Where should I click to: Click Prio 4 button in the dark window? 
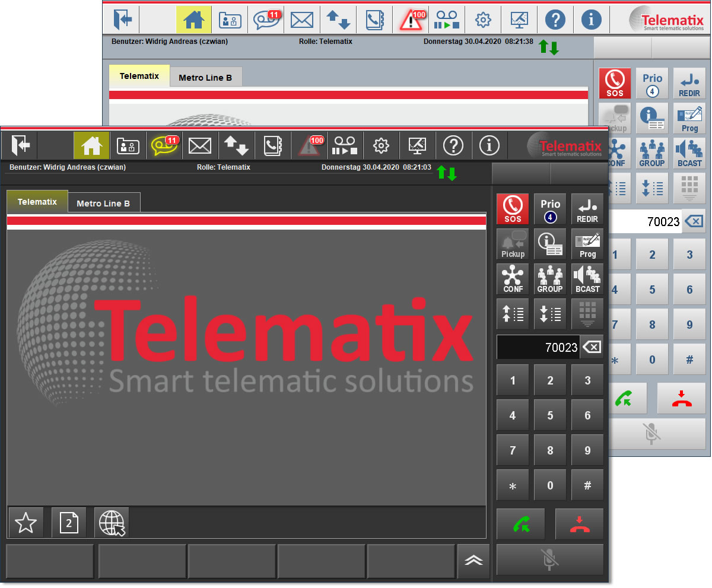pos(550,209)
